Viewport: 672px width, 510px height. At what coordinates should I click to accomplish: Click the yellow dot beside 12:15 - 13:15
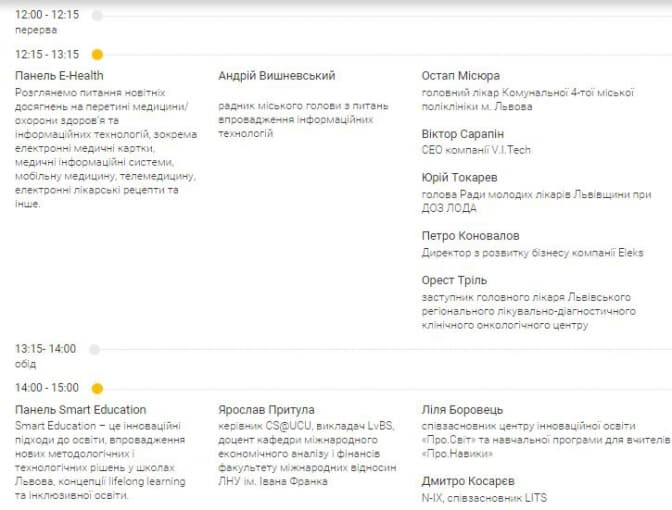pos(97,55)
